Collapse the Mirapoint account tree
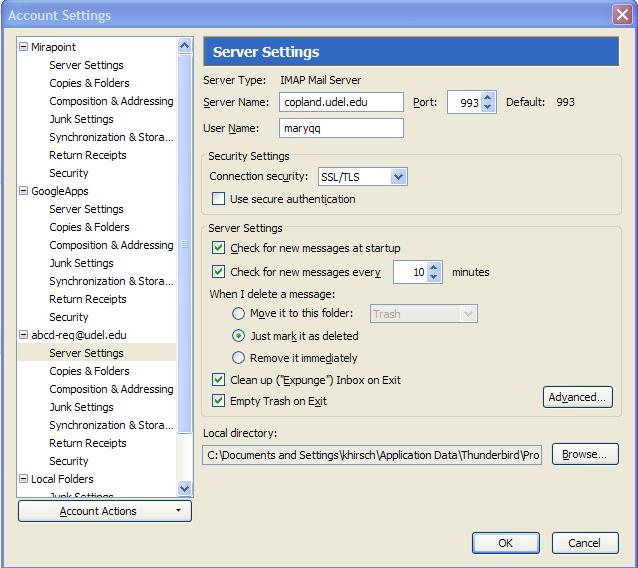Viewport: 638px width, 568px height. click(24, 47)
